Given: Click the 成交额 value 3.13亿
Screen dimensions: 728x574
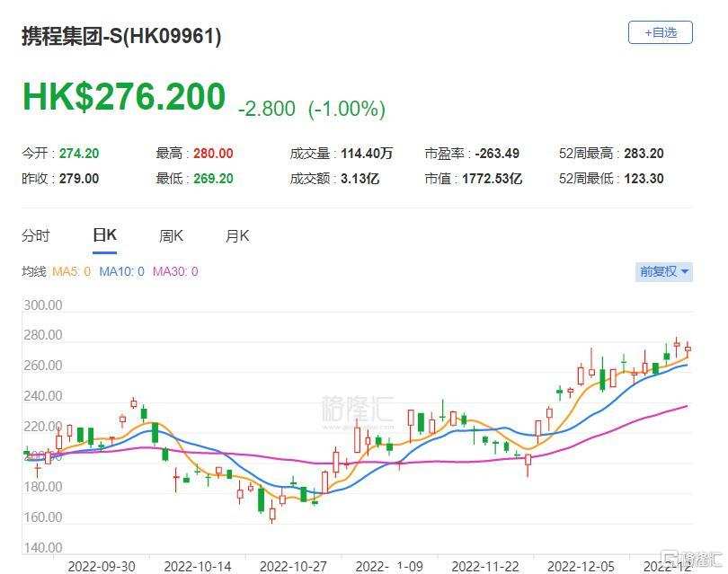Looking at the screenshot, I should [x=360, y=179].
